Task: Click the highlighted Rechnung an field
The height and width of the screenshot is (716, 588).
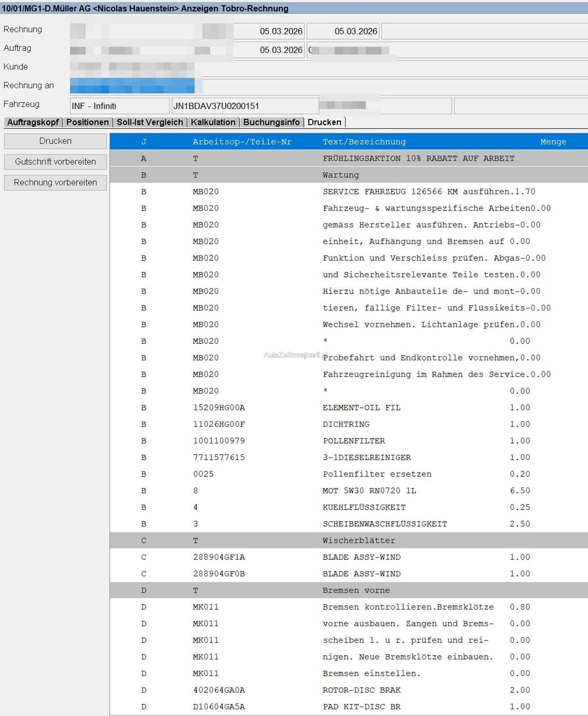Action: click(x=132, y=86)
